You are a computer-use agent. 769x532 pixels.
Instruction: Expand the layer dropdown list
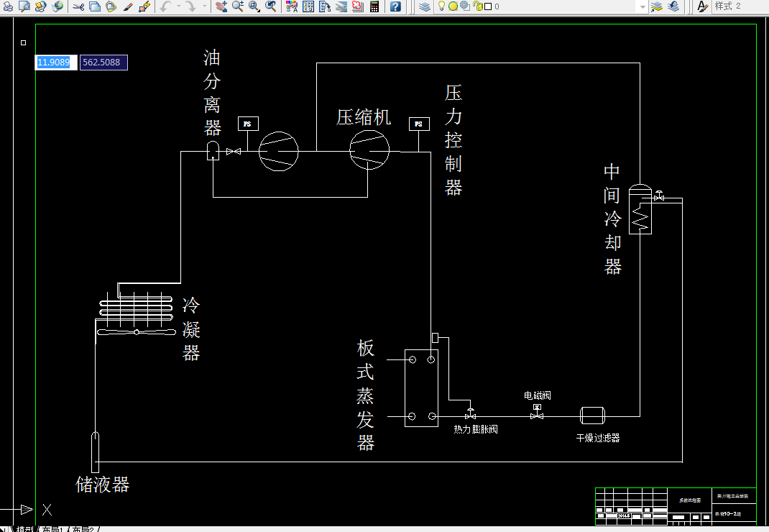642,6
